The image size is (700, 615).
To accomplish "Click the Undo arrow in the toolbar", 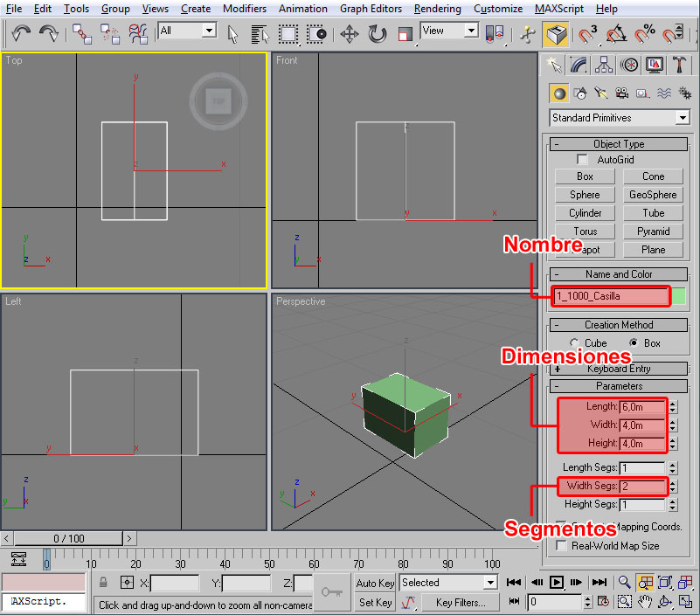I will coord(21,34).
